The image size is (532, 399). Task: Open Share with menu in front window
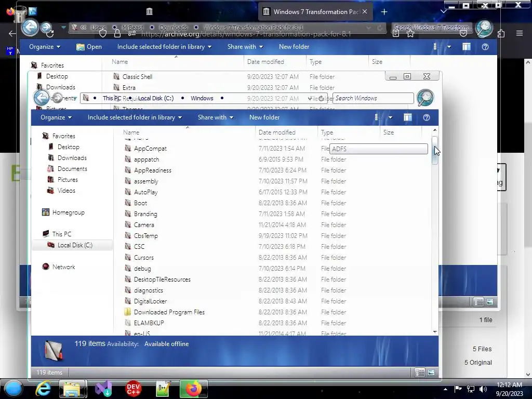point(216,117)
